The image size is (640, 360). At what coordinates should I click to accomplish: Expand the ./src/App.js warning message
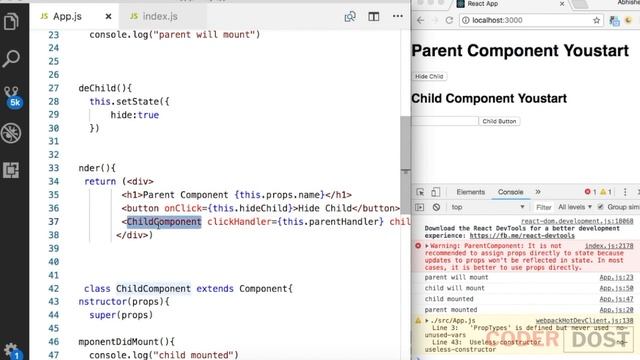coord(427,321)
